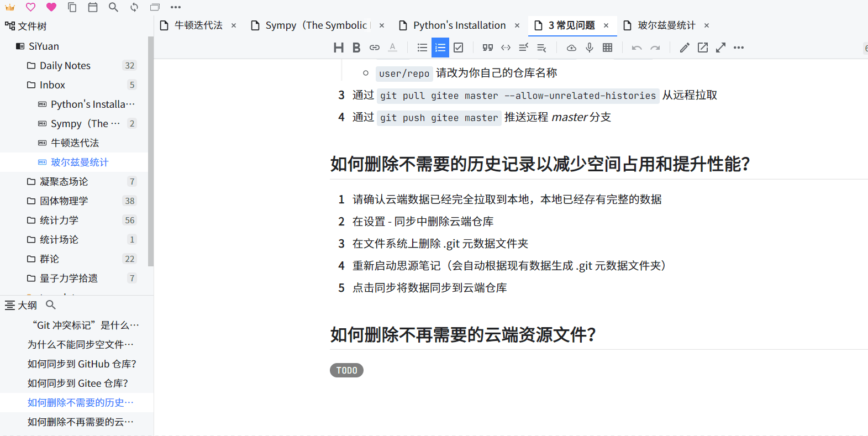
Task: Click the crown VIP icon
Action: pos(10,7)
